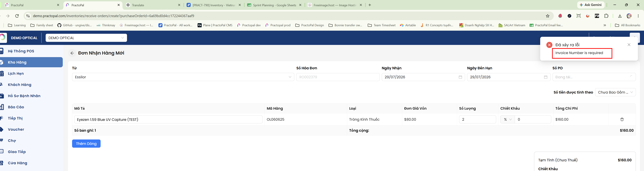View site information icon in address bar
Viewport: 644px width, 171px height.
(x=28, y=16)
